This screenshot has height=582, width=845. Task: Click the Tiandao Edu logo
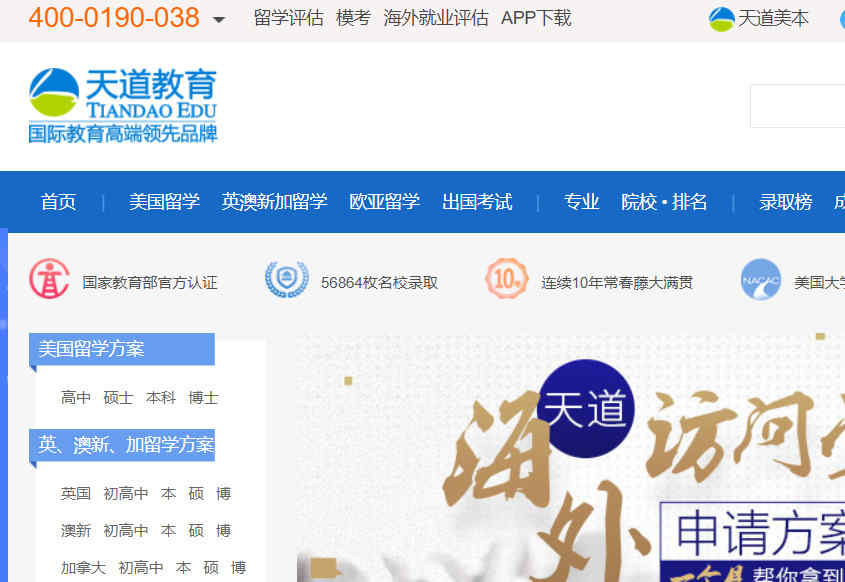pos(122,105)
